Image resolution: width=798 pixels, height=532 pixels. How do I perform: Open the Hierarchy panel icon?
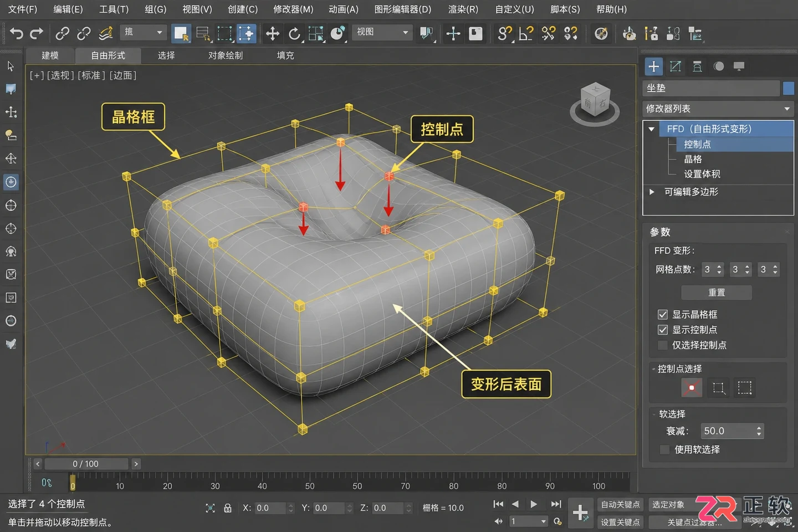697,66
